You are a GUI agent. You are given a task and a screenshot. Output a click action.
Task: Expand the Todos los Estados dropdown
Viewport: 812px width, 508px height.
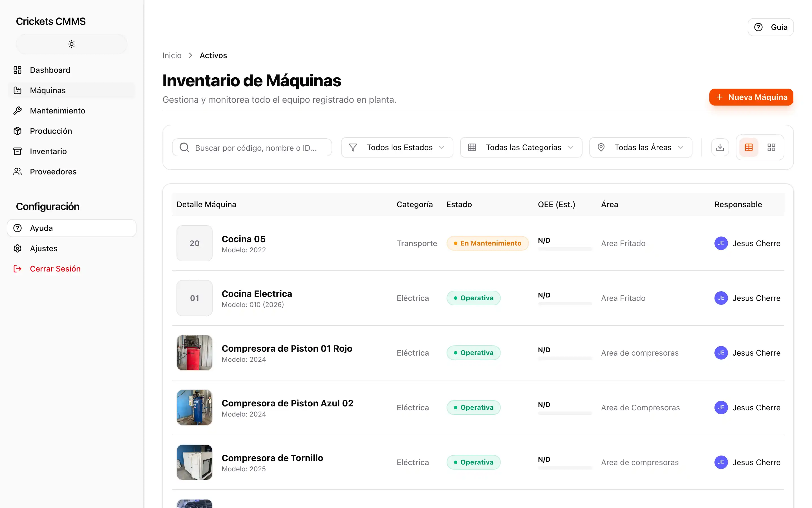click(397, 148)
